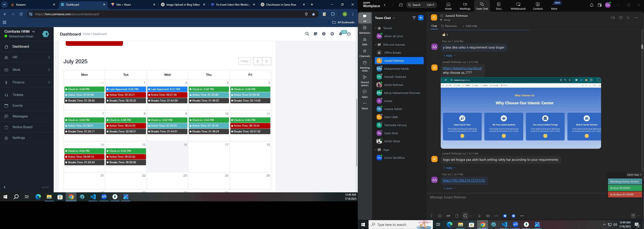Record an audio message with microphone icon
Viewport: 644px width, 229px height.
[x=479, y=216]
